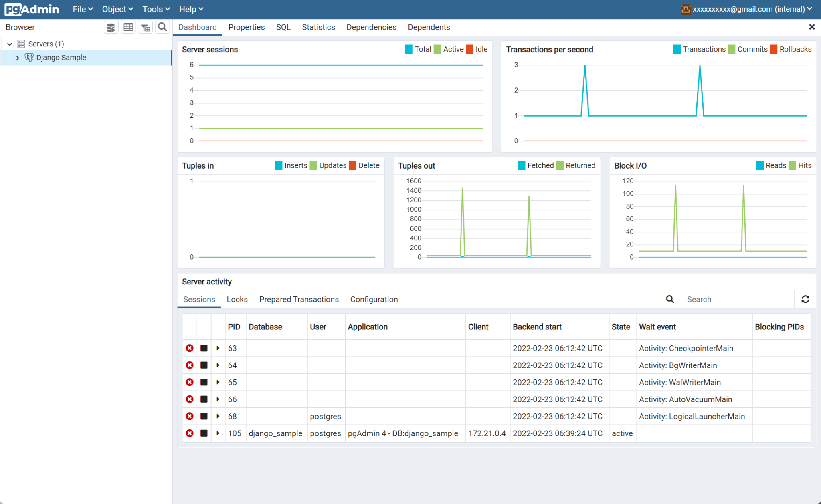Open the user account dropdown
This screenshot has width=821, height=504.
(746, 9)
